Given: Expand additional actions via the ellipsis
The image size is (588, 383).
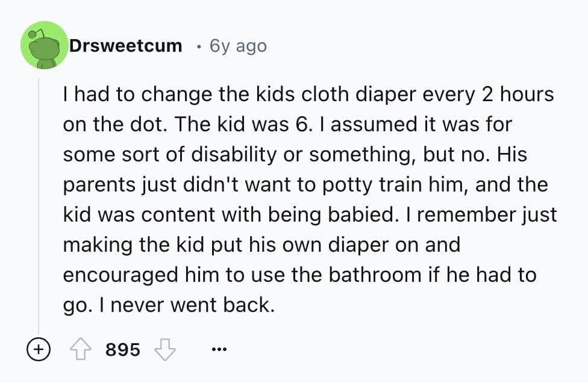Looking at the screenshot, I should tap(219, 349).
